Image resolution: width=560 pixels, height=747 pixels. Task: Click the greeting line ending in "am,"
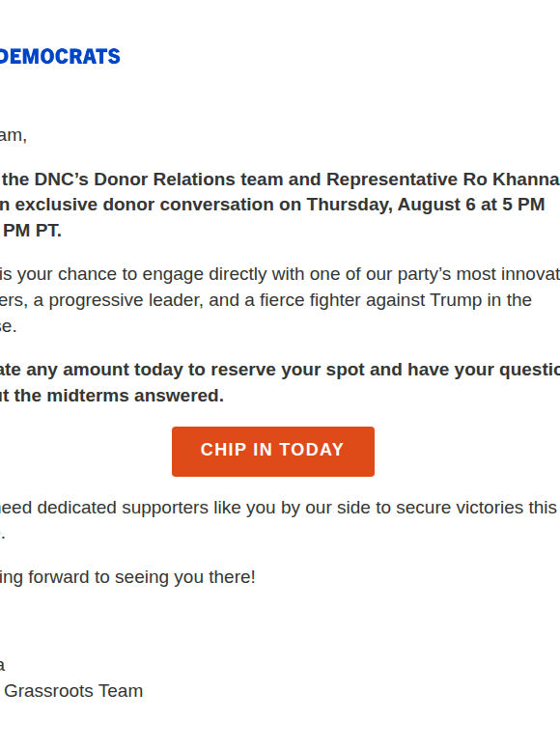point(14,136)
